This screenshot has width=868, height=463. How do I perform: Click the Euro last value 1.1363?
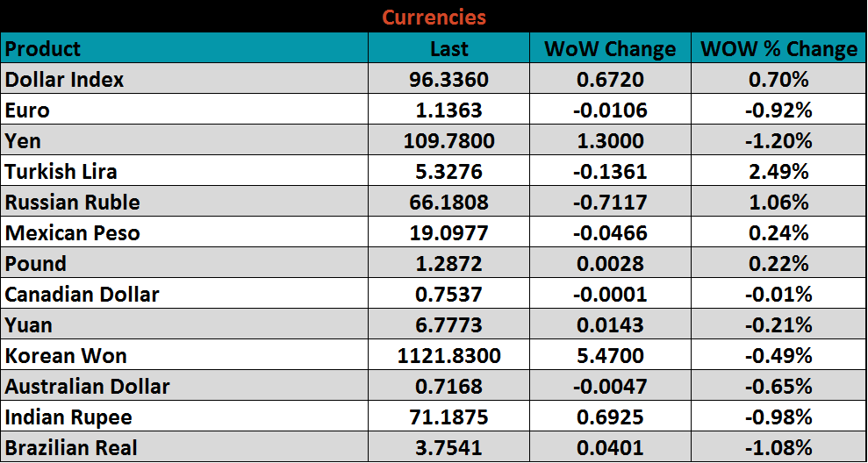click(448, 110)
